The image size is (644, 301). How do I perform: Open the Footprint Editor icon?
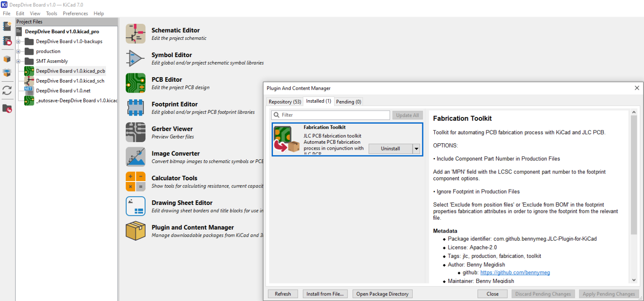click(x=135, y=108)
